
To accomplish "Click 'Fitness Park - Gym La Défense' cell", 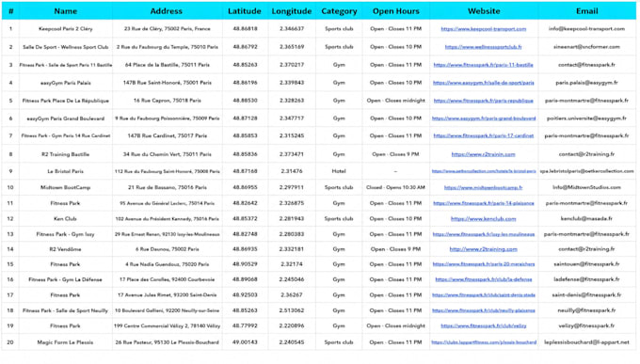I will [65, 279].
